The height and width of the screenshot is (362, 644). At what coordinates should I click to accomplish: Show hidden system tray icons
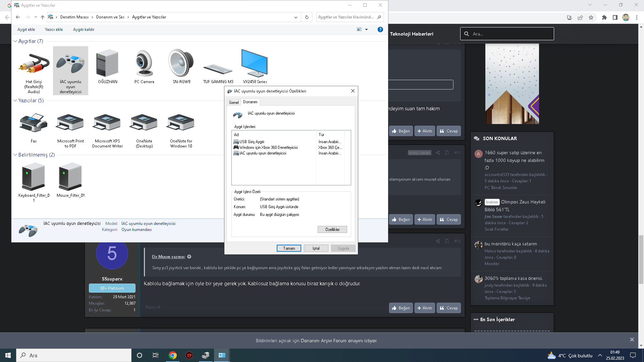(600, 355)
